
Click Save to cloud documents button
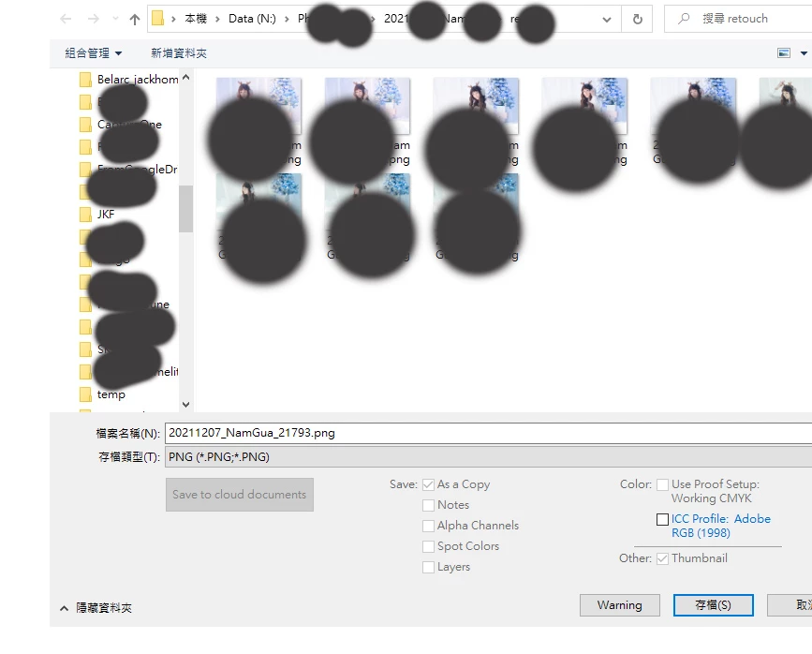pyautogui.click(x=239, y=495)
